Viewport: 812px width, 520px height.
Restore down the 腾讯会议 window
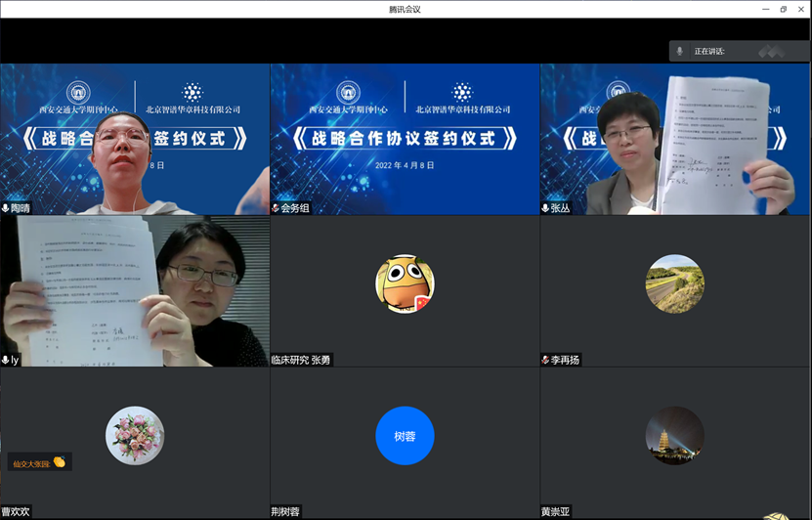click(784, 10)
